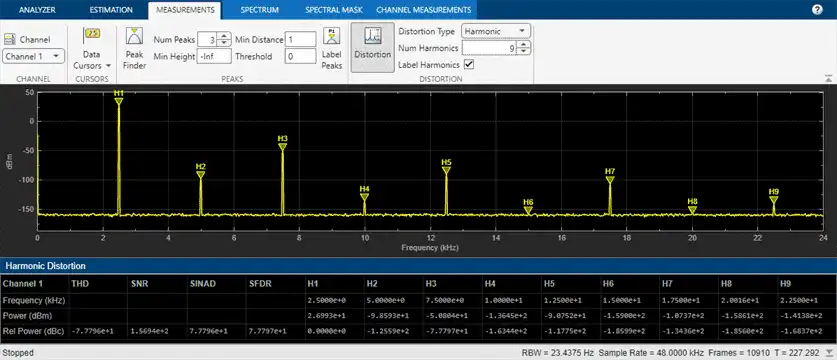The image size is (837, 360).
Task: Click the Peak Finder icon
Action: coord(135,37)
